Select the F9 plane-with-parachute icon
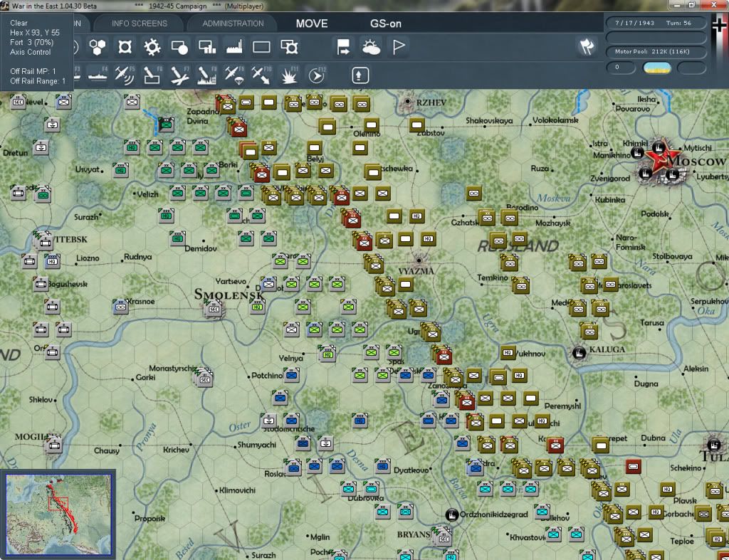The height and width of the screenshot is (560, 729). pos(234,75)
